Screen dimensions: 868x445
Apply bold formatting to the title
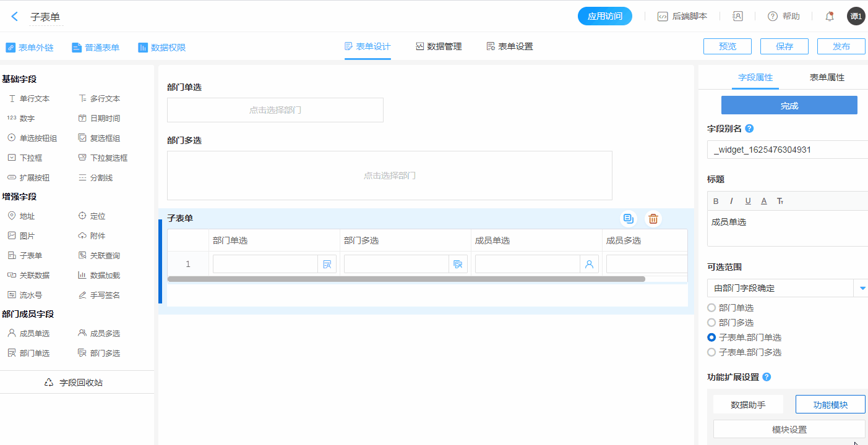coord(716,201)
